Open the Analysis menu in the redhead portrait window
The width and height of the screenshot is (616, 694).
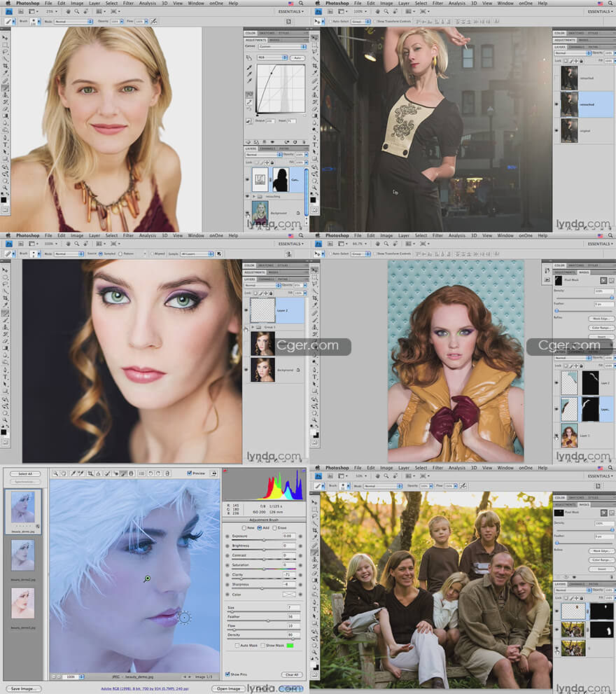tap(457, 235)
